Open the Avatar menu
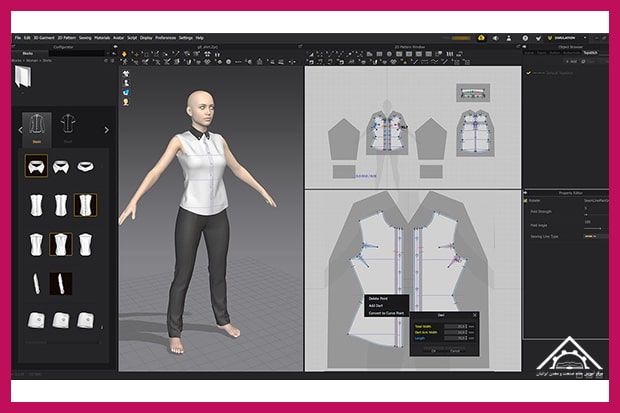Image resolution: width=620 pixels, height=413 pixels. 119,38
